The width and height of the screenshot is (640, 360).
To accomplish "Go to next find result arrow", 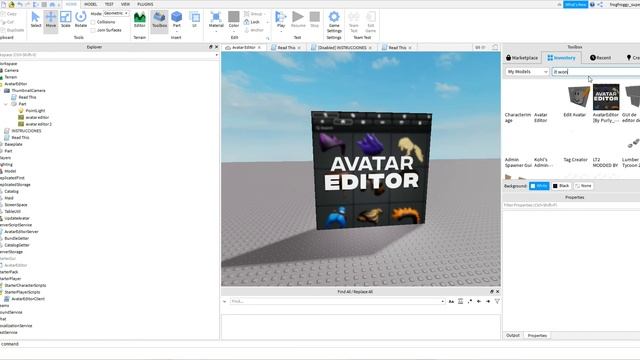I will coord(488,301).
